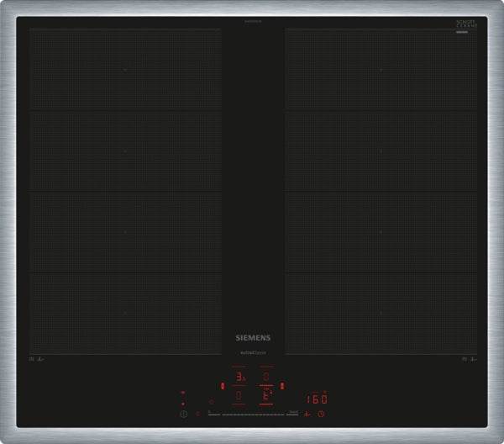Select the upper right zone display
Viewport: 504px width, 444px height.
266,377
